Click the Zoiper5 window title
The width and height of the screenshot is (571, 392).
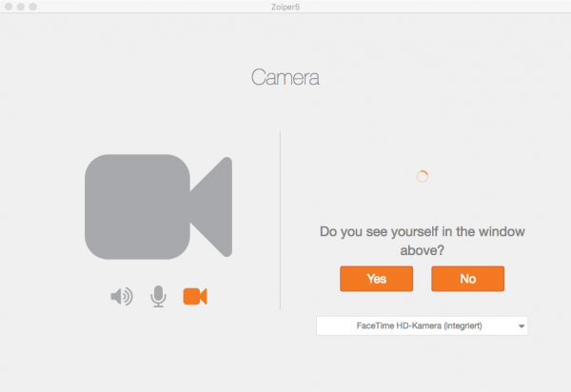pyautogui.click(x=285, y=7)
